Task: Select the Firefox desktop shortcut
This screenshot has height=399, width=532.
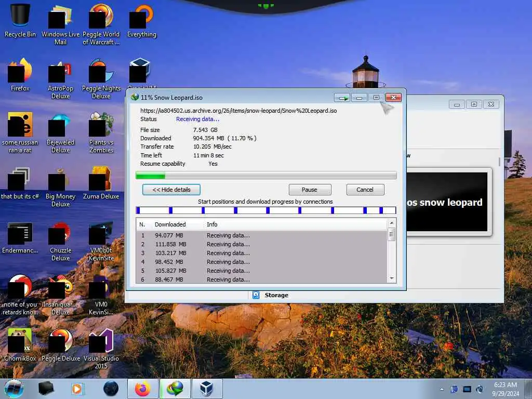Action: pyautogui.click(x=20, y=75)
